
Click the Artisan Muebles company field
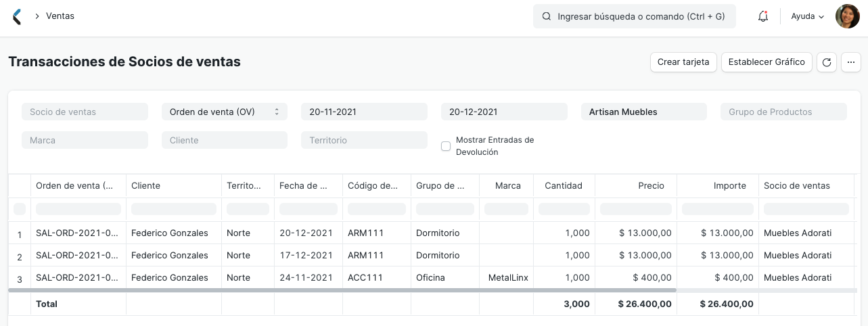coord(644,112)
